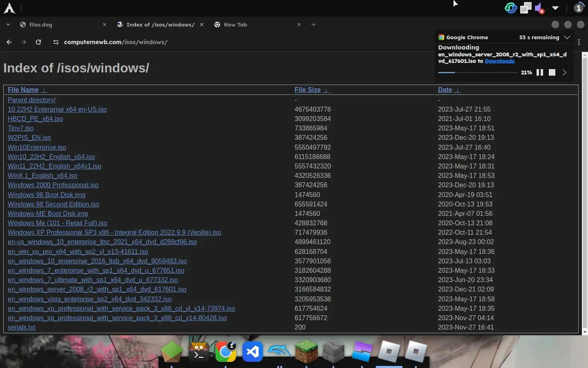Switch to the New Tab tab
This screenshot has height=368, width=588.
coord(257,25)
